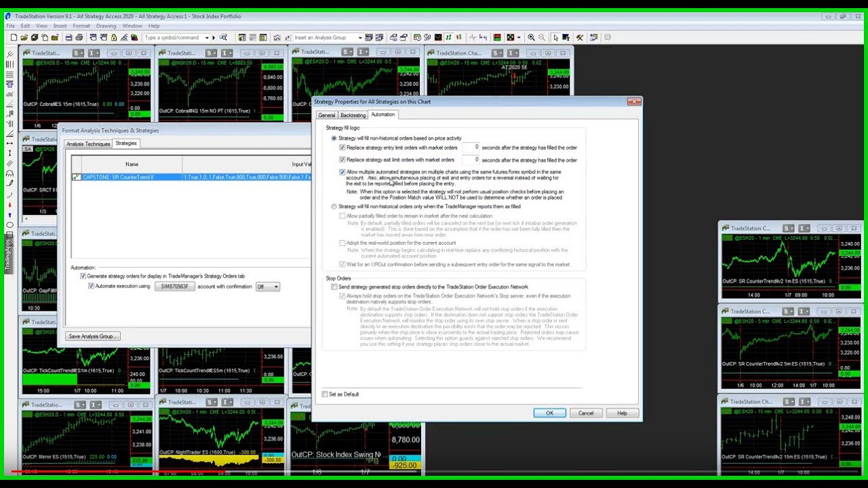The height and width of the screenshot is (488, 868).
Task: Open a new chart window icon
Action: pos(241,37)
